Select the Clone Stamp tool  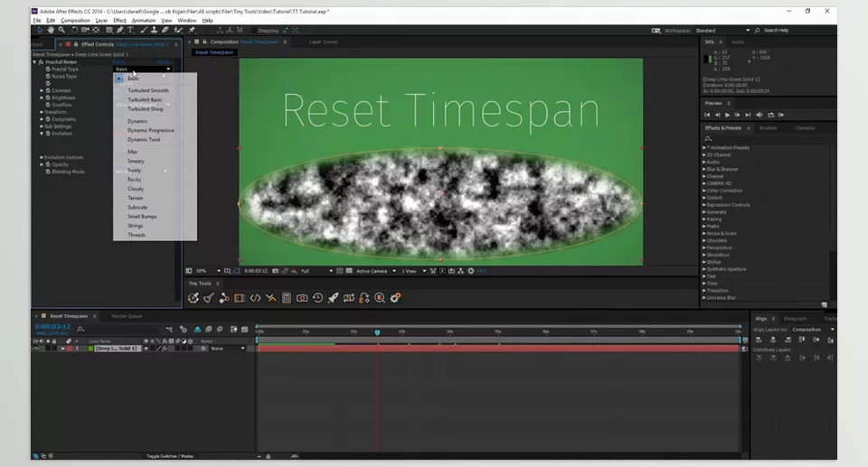click(154, 30)
